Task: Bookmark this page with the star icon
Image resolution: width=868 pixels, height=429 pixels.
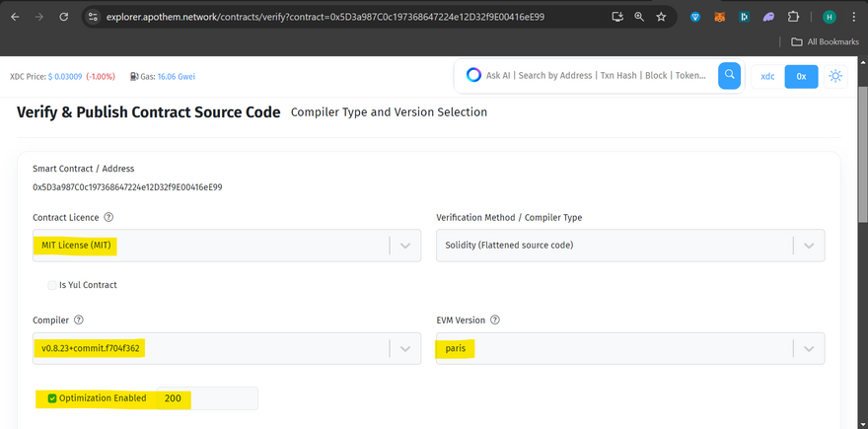Action: coord(661,17)
